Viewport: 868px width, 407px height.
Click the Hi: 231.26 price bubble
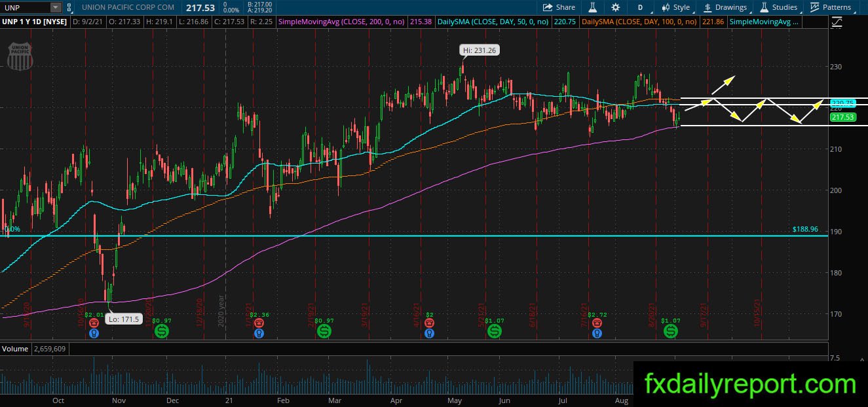pos(480,50)
